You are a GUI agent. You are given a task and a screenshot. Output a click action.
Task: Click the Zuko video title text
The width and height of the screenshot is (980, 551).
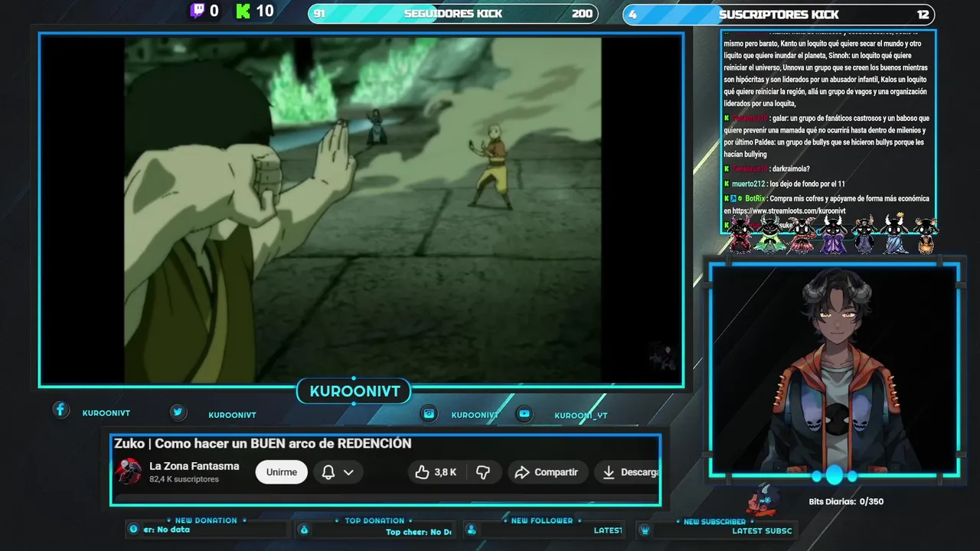[263, 443]
